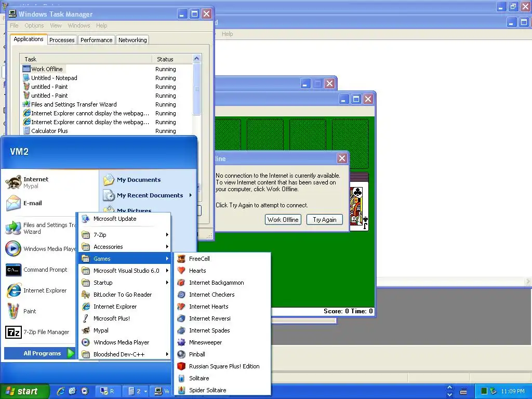Launch Mypal from All Programs list
Image resolution: width=532 pixels, height=399 pixels.
pyautogui.click(x=124, y=330)
